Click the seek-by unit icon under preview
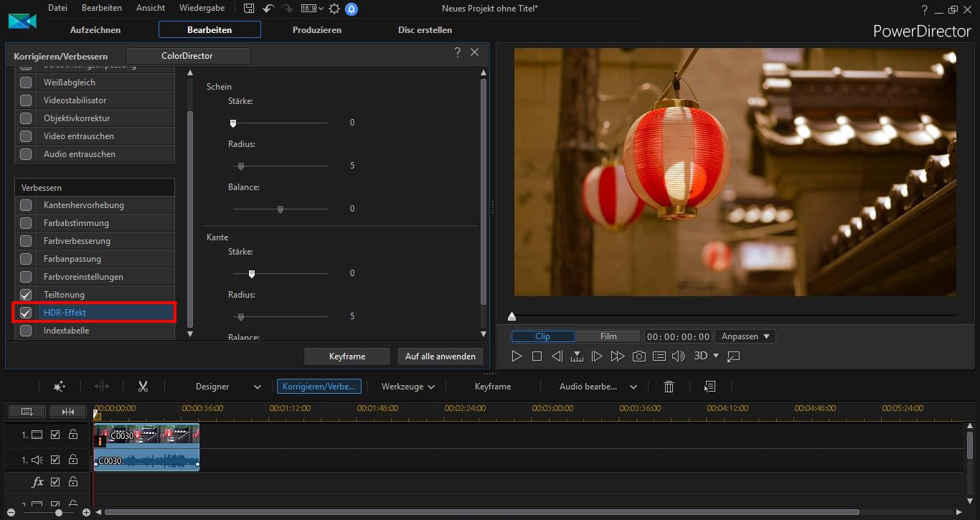The width and height of the screenshot is (980, 520). click(x=577, y=356)
